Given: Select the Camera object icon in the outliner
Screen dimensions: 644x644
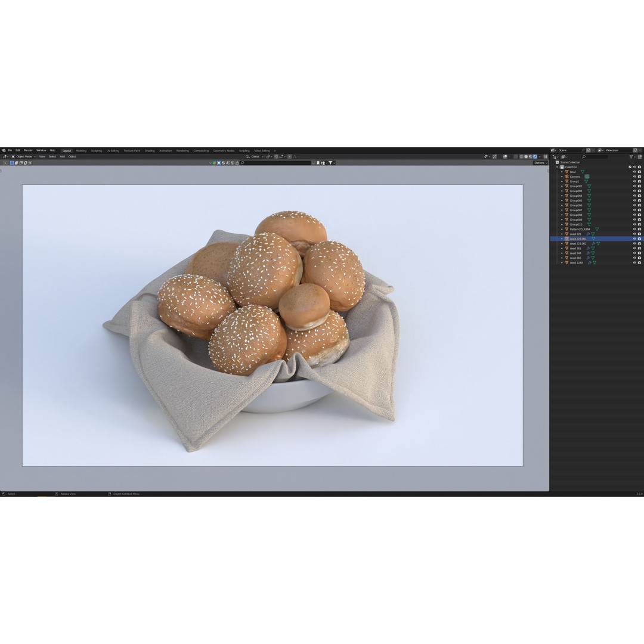Looking at the screenshot, I should (567, 177).
